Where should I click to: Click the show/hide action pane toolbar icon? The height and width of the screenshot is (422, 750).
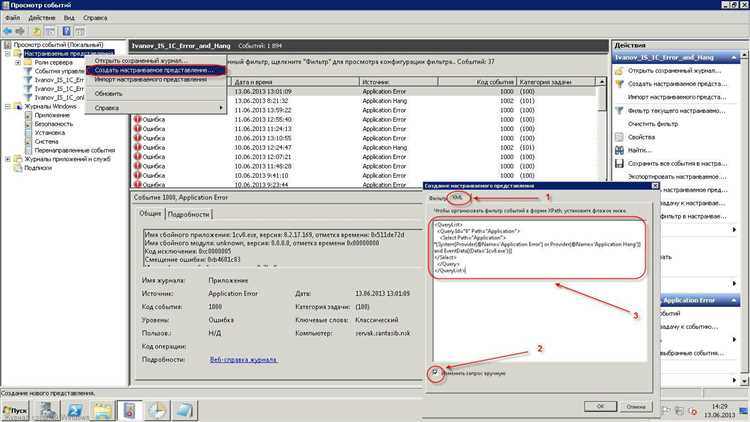[80, 32]
